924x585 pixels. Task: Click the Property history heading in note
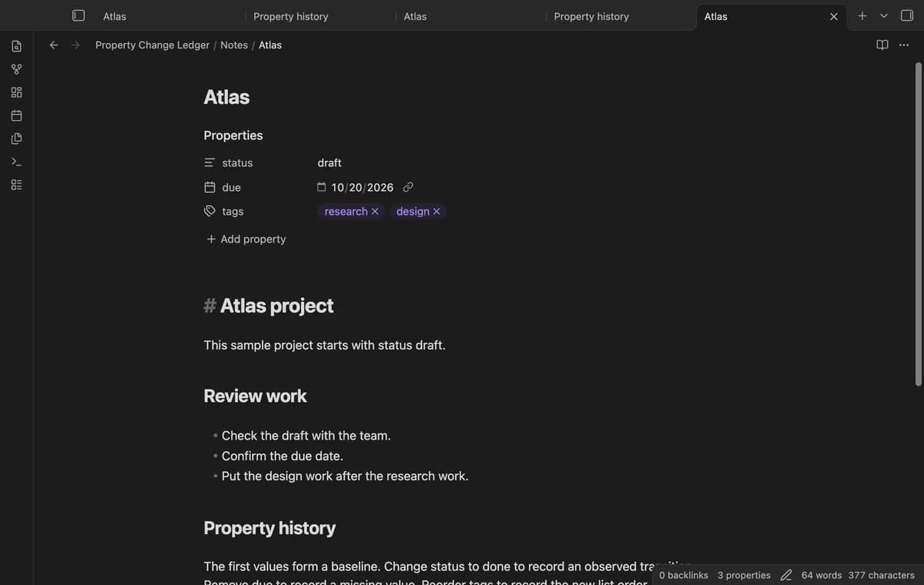(269, 528)
